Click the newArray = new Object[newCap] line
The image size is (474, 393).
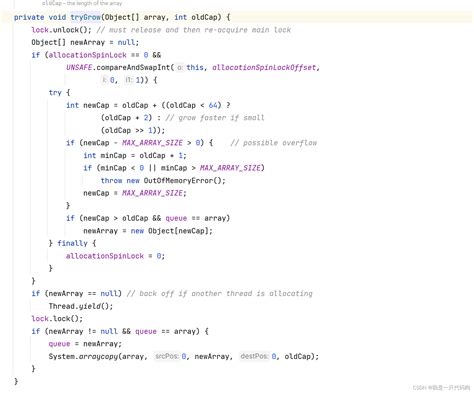(x=148, y=231)
